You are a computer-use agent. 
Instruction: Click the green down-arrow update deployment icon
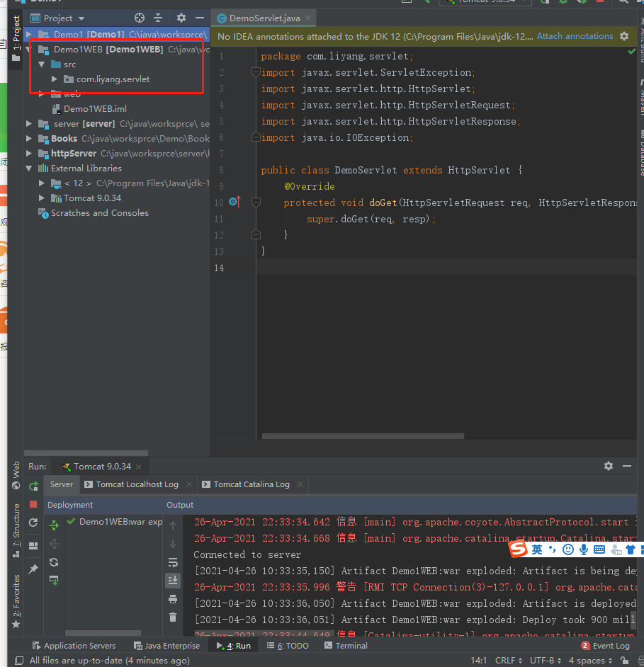coord(54,580)
